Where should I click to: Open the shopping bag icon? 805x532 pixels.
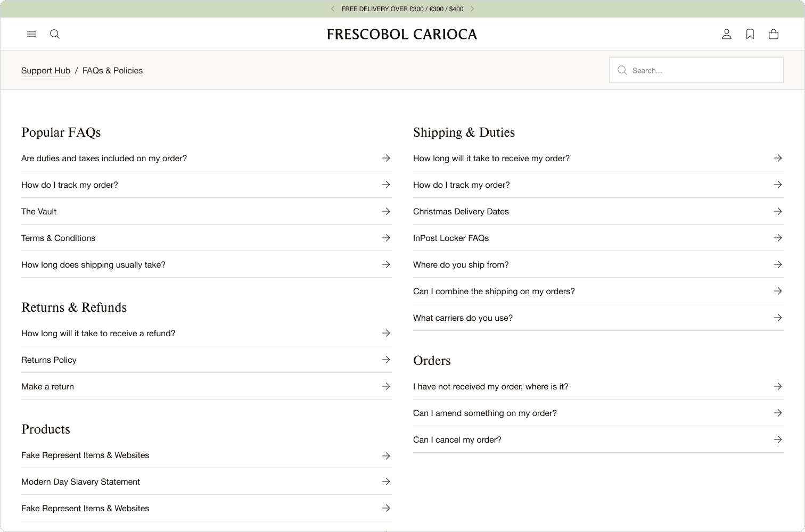pos(774,34)
